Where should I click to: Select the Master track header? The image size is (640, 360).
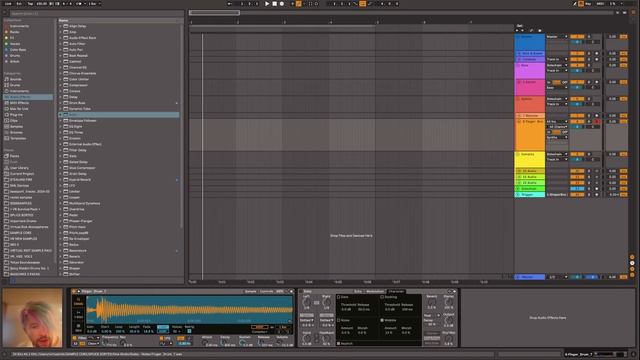click(529, 277)
